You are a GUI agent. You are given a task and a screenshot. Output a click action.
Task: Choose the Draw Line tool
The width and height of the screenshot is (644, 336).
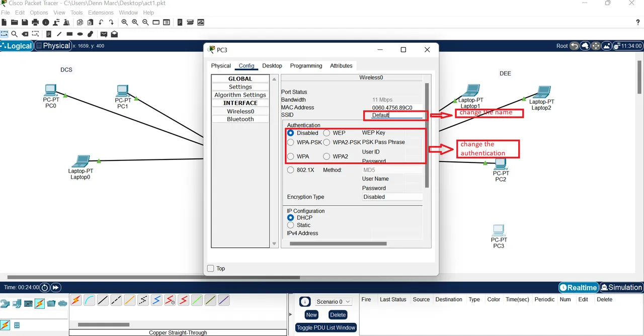point(59,34)
